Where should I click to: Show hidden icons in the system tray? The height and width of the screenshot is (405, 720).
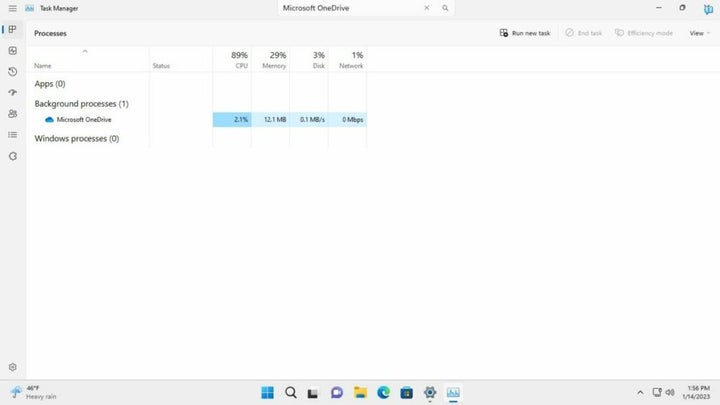[640, 392]
